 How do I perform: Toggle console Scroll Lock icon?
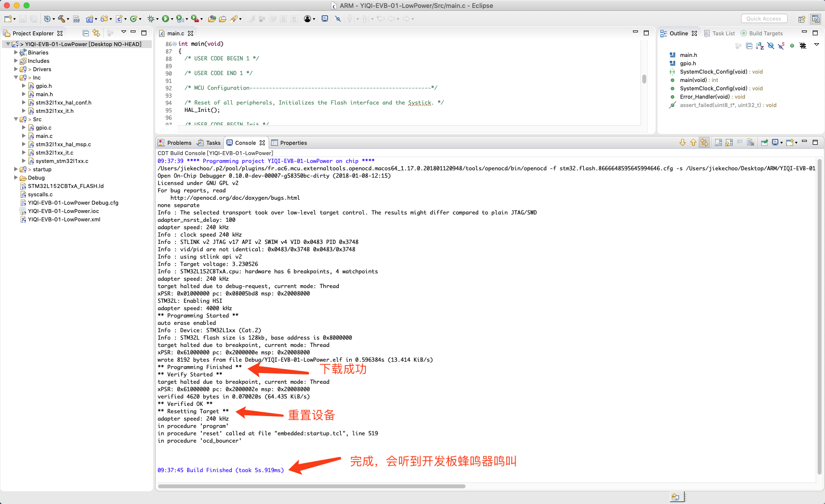[x=729, y=142]
